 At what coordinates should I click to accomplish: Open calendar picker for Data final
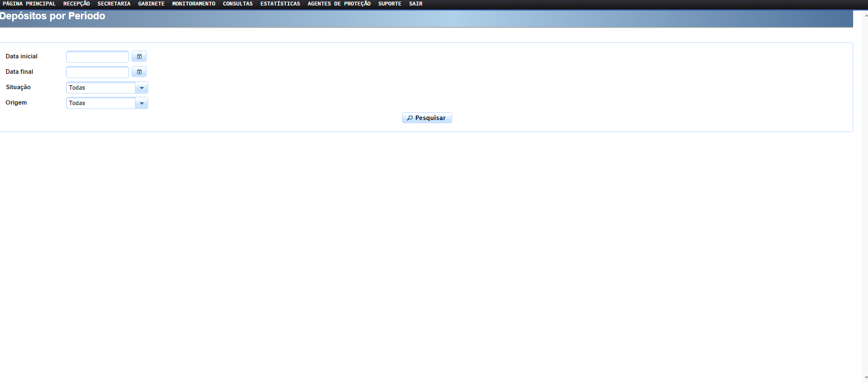(x=139, y=72)
